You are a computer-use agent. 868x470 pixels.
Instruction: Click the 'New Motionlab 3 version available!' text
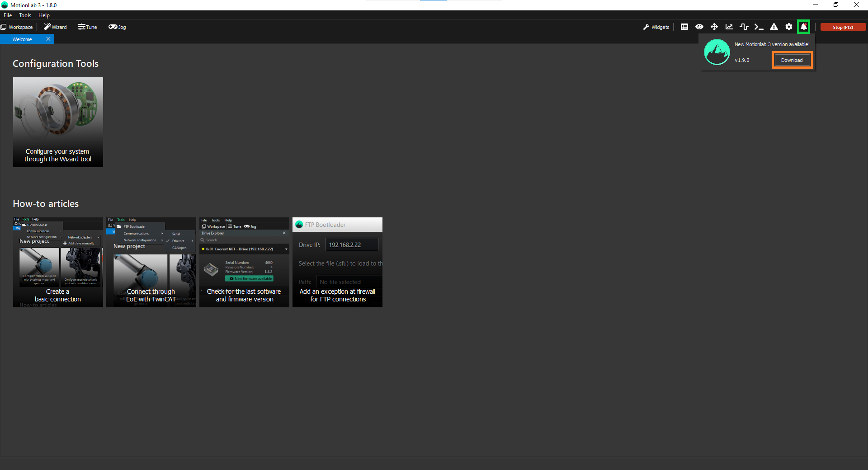[772, 44]
